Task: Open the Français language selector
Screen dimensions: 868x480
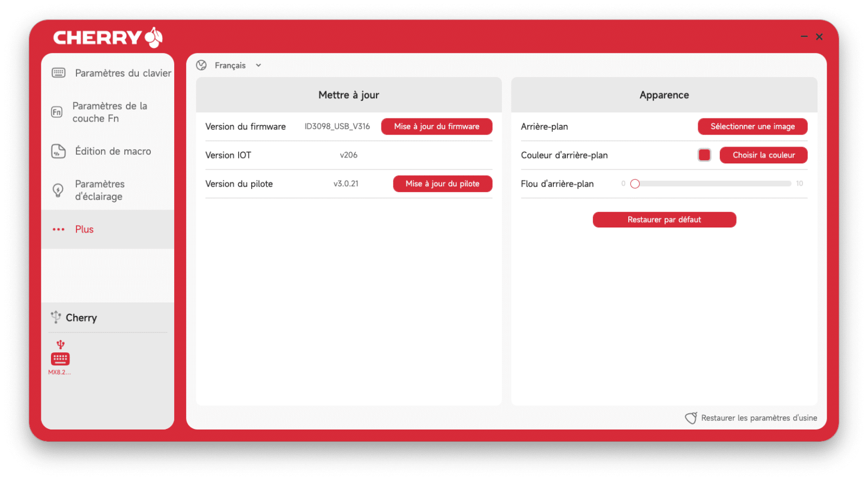Action: (x=230, y=65)
